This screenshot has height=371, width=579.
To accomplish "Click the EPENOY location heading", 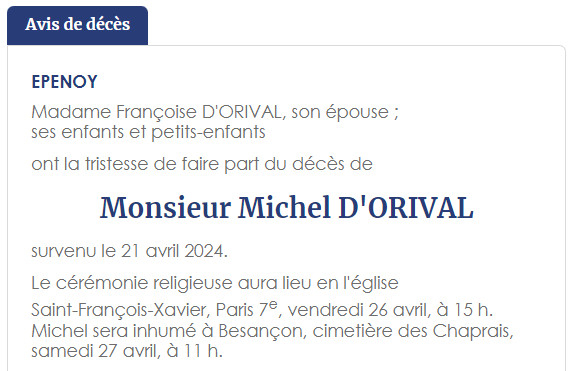I will [x=65, y=82].
